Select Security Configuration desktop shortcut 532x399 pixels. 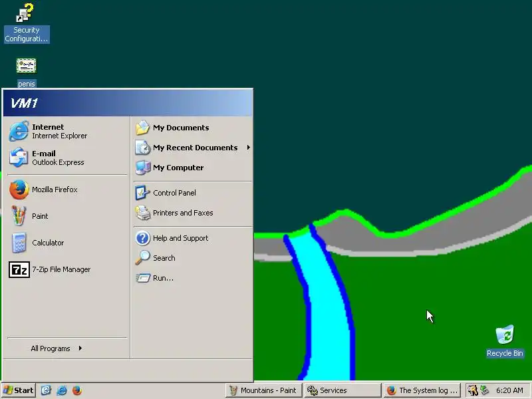click(x=27, y=23)
